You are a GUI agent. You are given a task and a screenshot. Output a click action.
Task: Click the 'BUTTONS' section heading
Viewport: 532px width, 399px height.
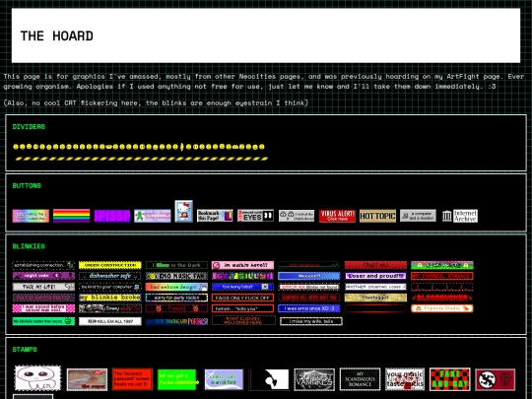click(x=27, y=185)
